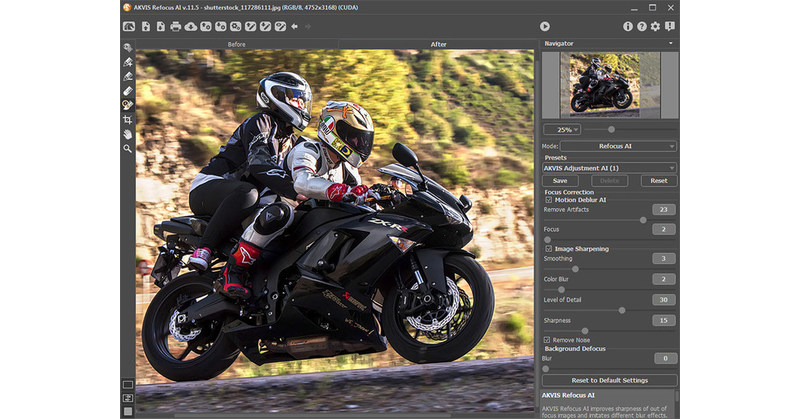Click the Print icon in top toolbar

click(x=175, y=26)
